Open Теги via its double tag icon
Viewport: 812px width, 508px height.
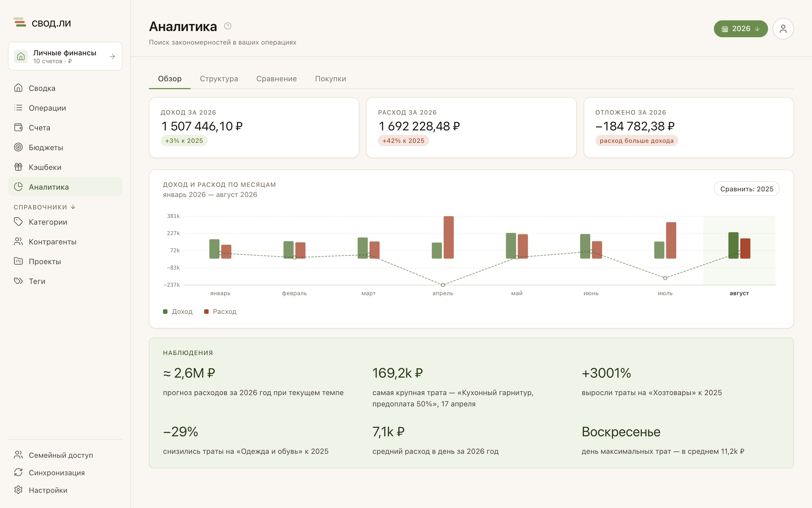[x=18, y=281]
